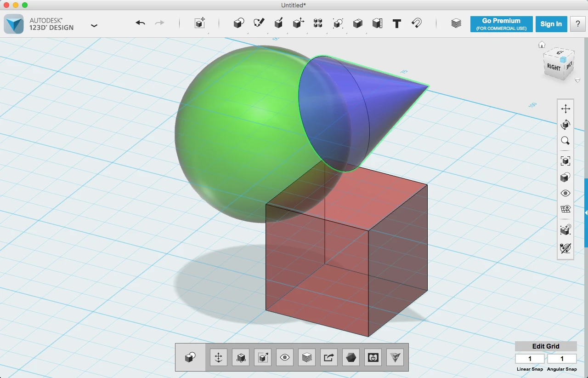Screen dimensions: 588x378
Task: Expand the view cube dropdown arrow
Action: coord(577,80)
